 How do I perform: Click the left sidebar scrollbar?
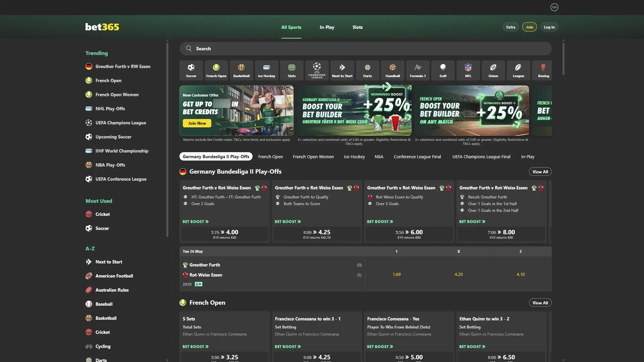click(x=167, y=139)
